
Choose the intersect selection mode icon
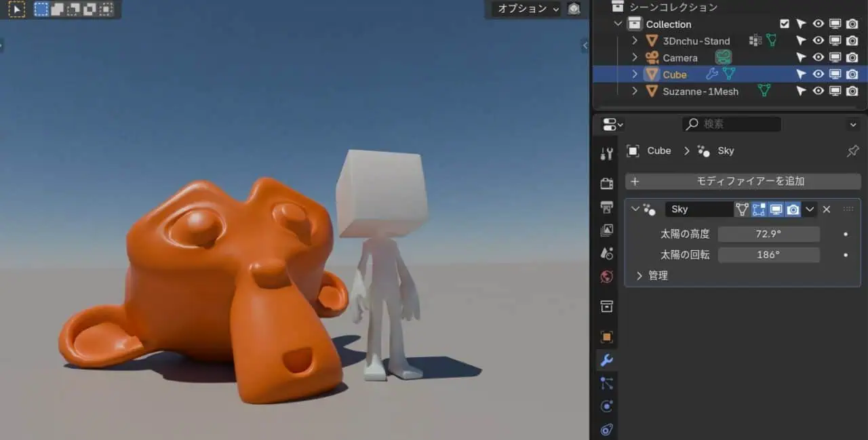[106, 9]
